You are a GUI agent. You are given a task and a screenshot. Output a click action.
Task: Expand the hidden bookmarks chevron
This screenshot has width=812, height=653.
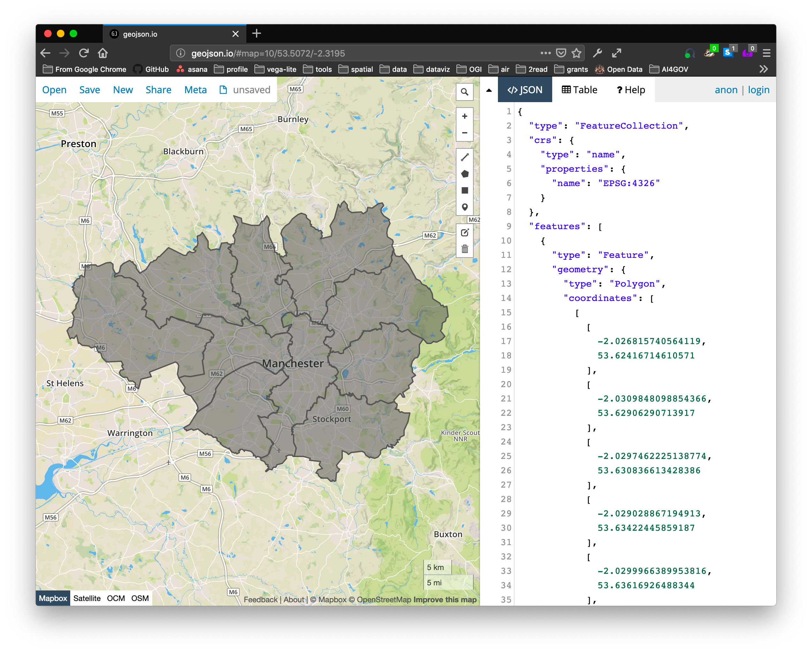763,69
